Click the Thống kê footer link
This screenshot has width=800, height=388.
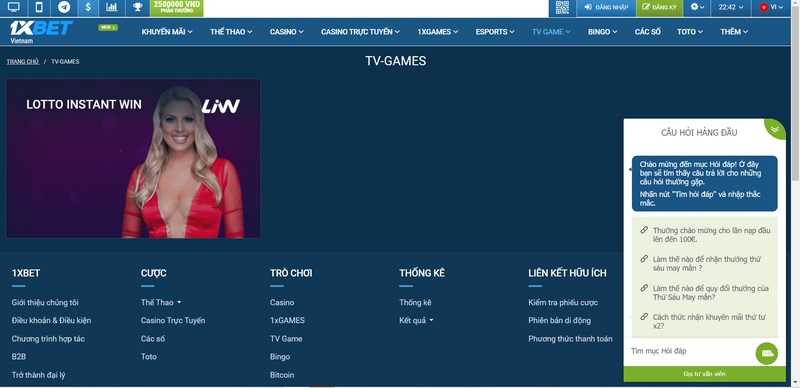(415, 302)
